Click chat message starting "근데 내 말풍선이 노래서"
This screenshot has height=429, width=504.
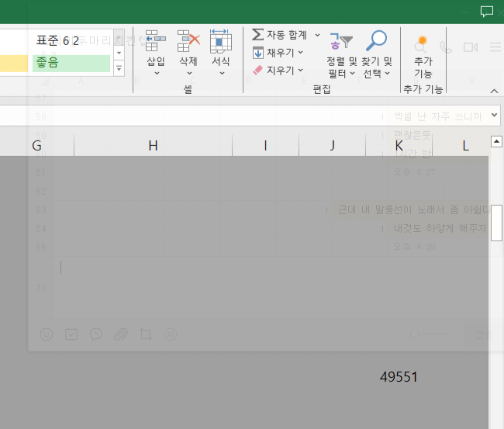(x=413, y=210)
